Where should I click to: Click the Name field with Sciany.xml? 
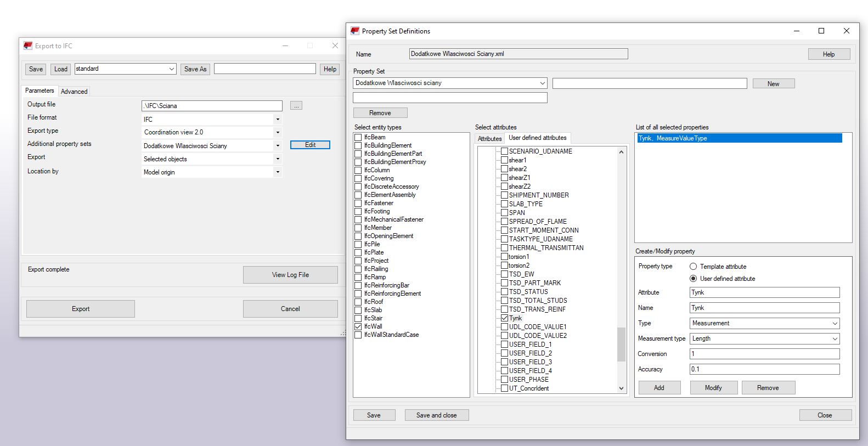click(x=518, y=54)
